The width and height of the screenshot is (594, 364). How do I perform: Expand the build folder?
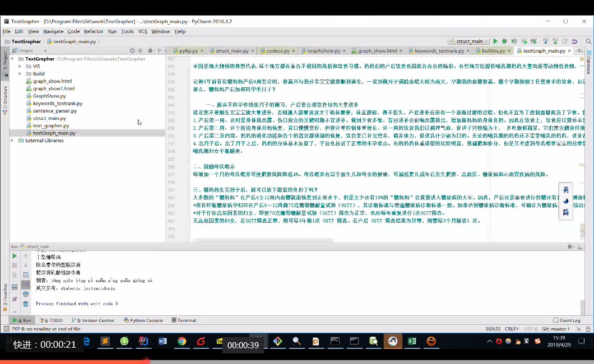point(20,74)
